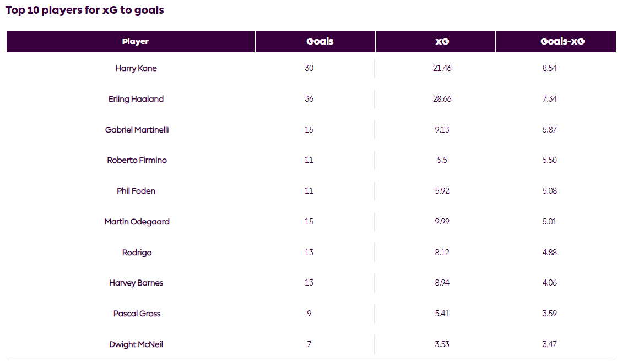The height and width of the screenshot is (362, 644).
Task: Click Haaland's 36 goals cell
Action: tap(309, 99)
